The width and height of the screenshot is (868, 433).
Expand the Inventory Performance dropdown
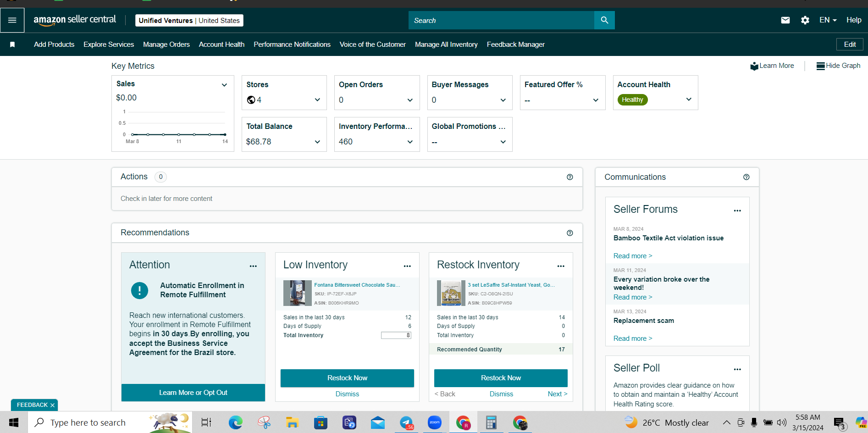click(x=410, y=142)
